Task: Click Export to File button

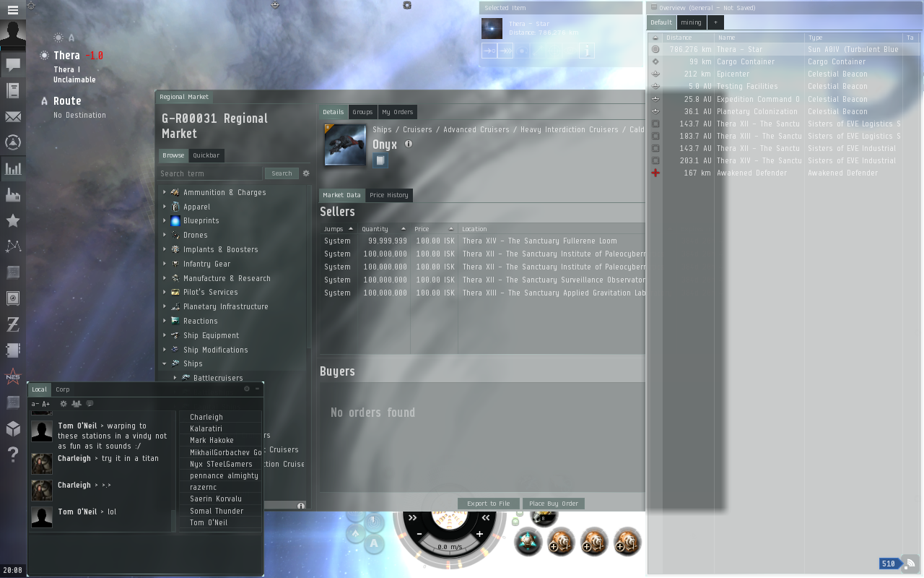Action: (489, 504)
